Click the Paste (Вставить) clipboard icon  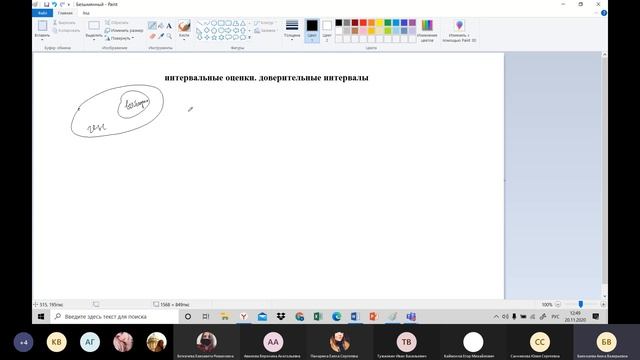point(42,26)
